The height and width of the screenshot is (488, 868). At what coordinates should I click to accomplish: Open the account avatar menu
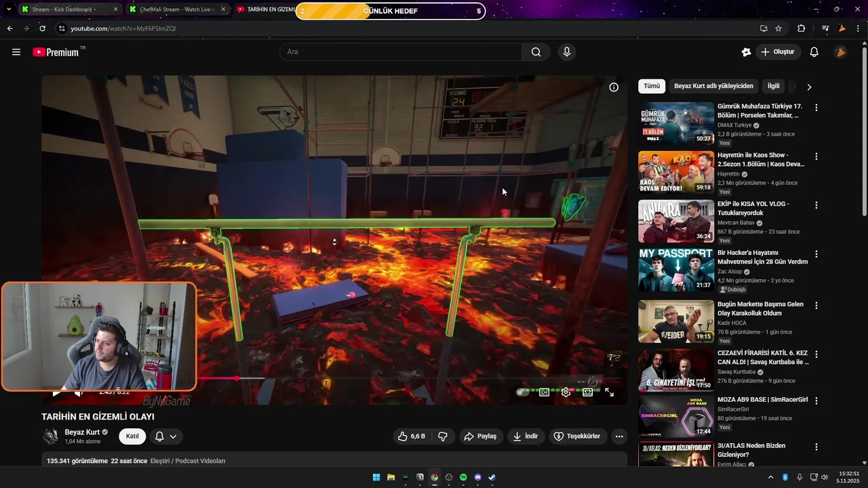[841, 52]
